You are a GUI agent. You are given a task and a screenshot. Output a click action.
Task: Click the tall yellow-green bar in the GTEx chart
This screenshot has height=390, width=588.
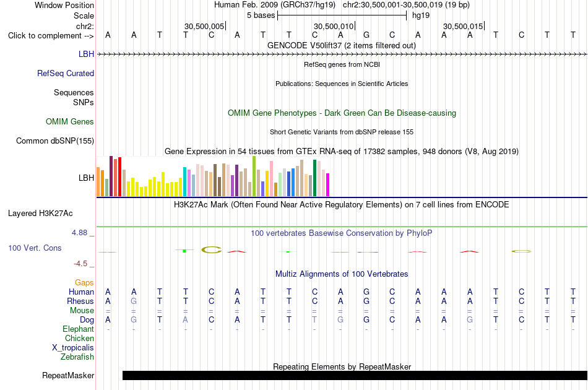pos(254,176)
